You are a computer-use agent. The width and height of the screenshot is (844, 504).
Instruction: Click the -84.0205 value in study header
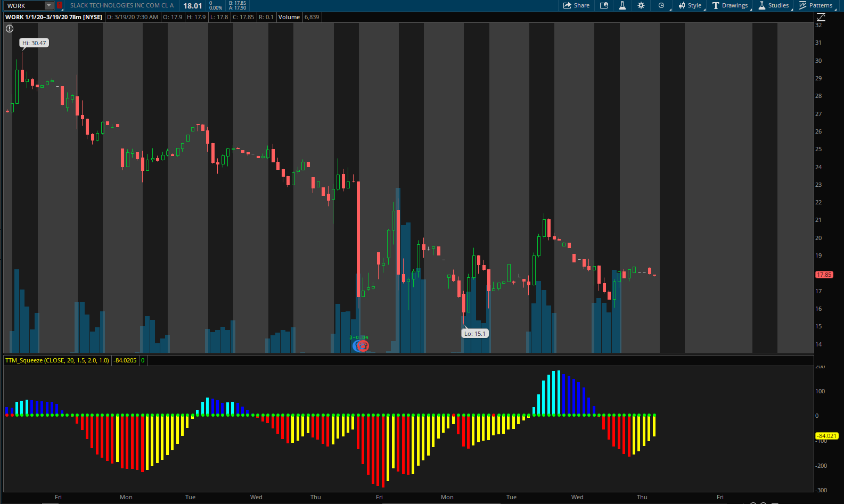[125, 360]
